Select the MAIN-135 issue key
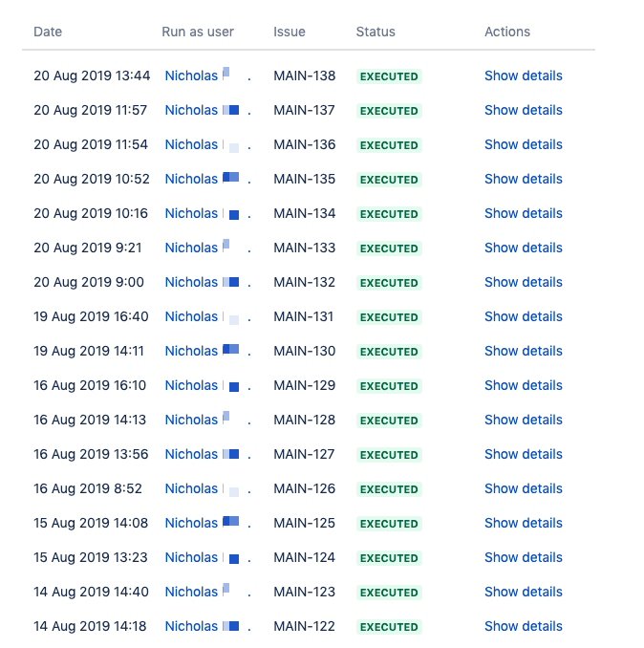 305,179
